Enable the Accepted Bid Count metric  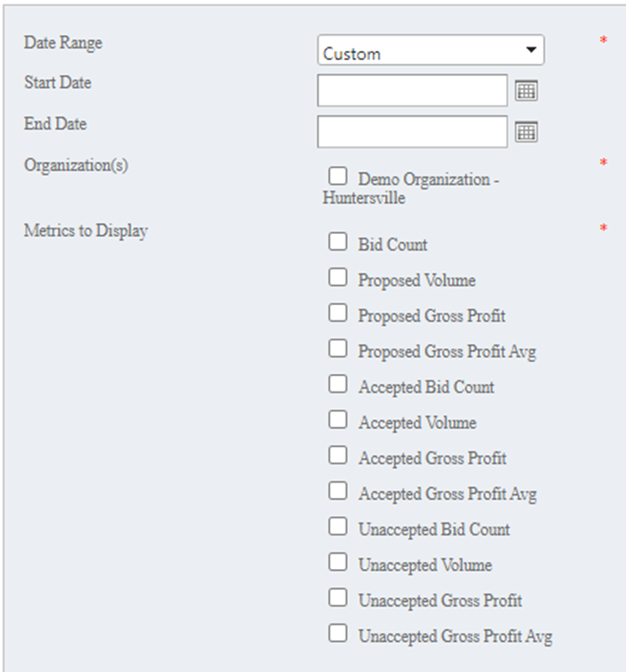(338, 384)
